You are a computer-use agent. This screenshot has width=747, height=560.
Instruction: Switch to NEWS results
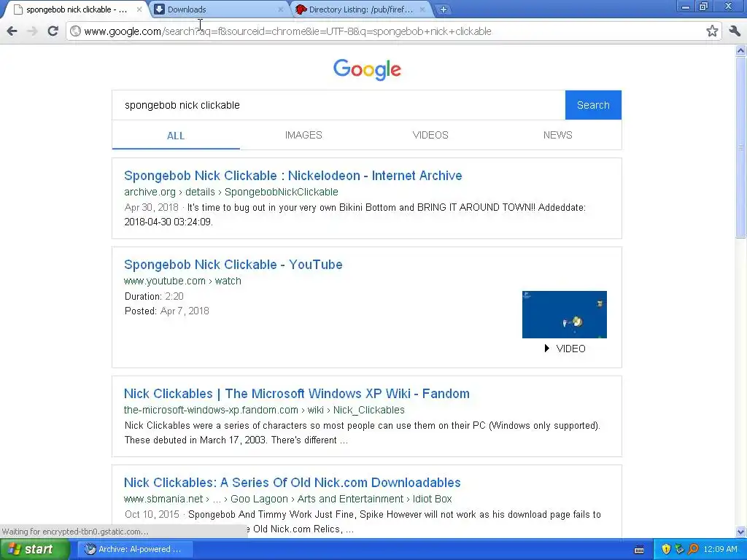558,135
